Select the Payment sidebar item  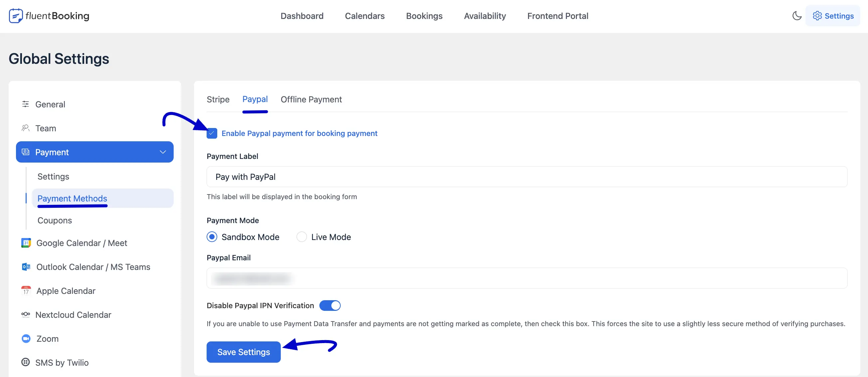click(x=95, y=152)
